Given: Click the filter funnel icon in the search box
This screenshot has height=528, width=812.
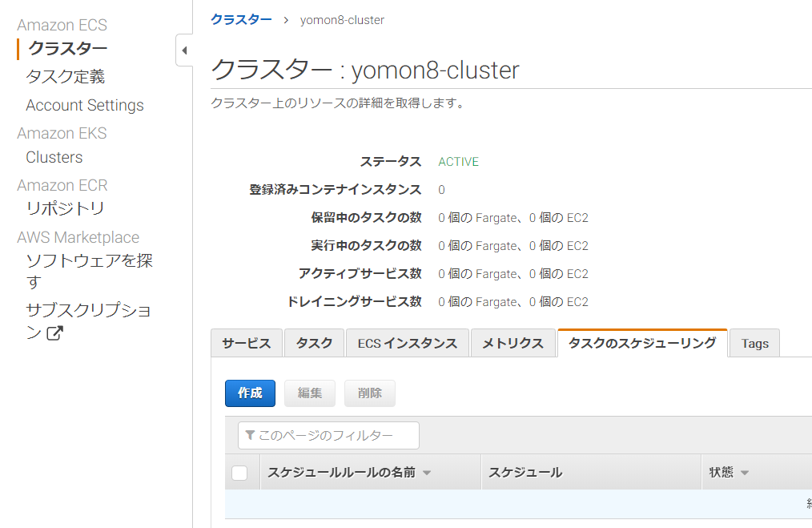Looking at the screenshot, I should (x=250, y=435).
